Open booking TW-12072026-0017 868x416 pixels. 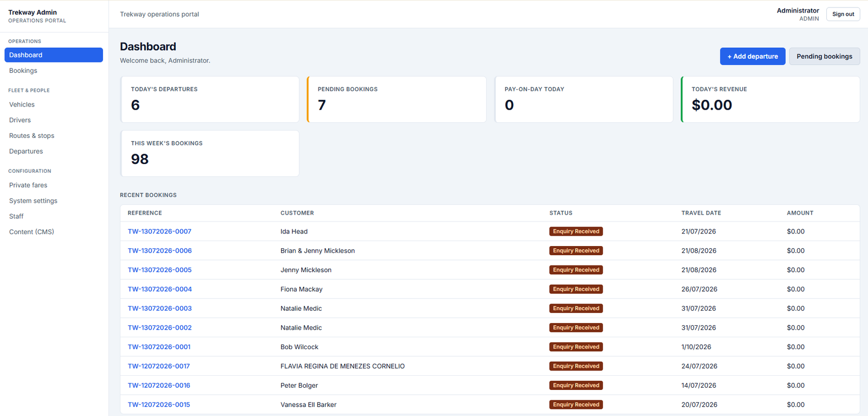(158, 367)
